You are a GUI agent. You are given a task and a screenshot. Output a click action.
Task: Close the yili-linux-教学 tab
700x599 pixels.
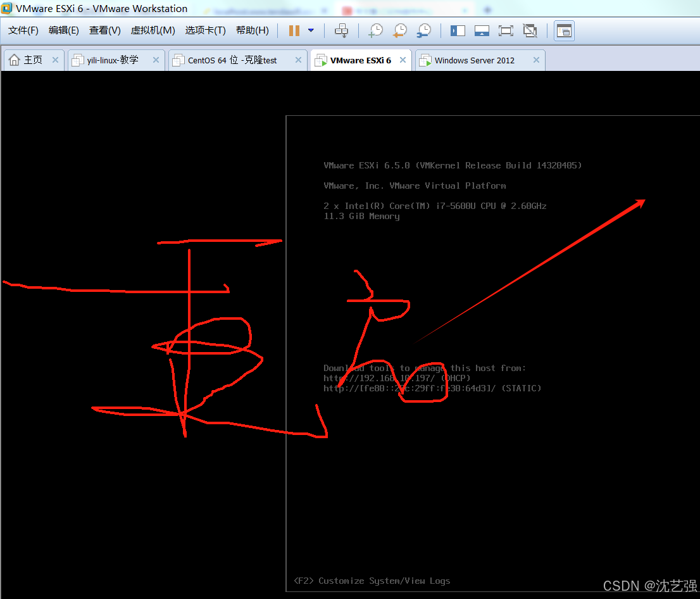(156, 60)
